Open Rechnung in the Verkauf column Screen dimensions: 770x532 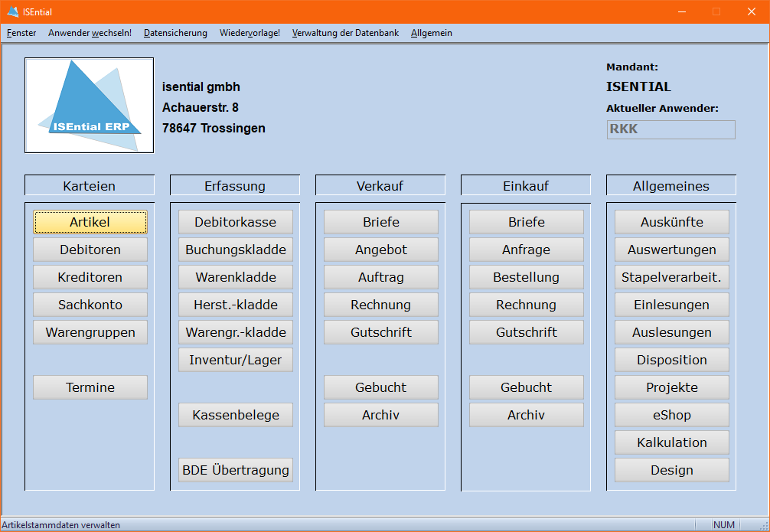(x=381, y=305)
